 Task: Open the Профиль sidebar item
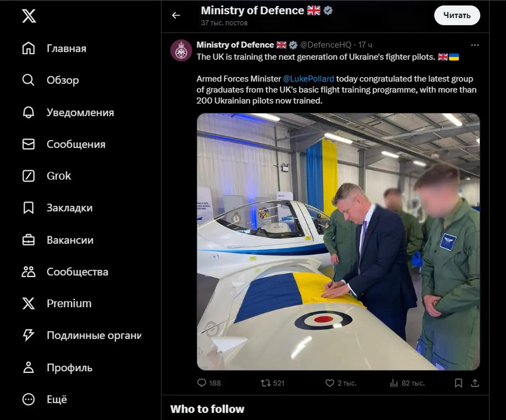click(28, 367)
